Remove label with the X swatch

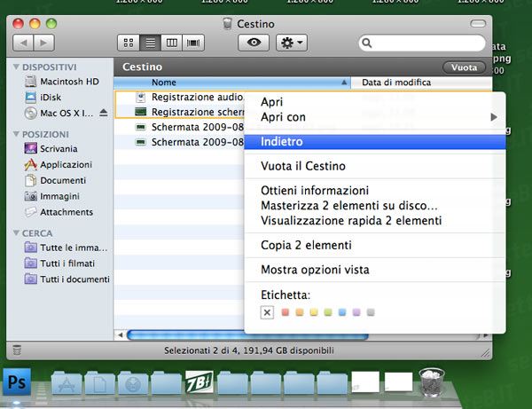[x=267, y=312]
